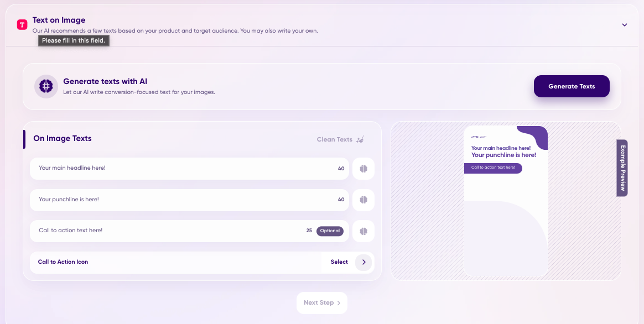Screen dimensions: 644x324
Task: Click the Clean Texts label
Action: [x=334, y=139]
